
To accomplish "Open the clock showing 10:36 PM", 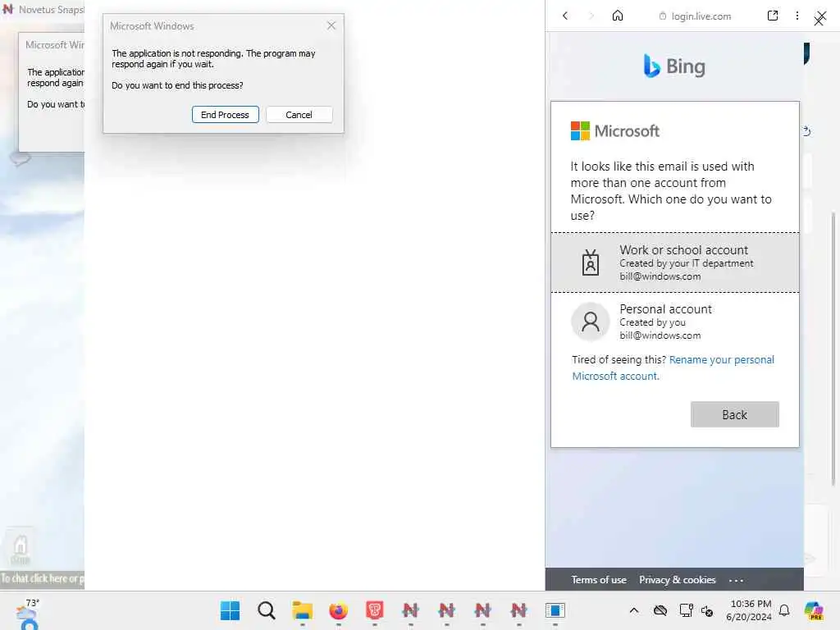I will point(749,610).
